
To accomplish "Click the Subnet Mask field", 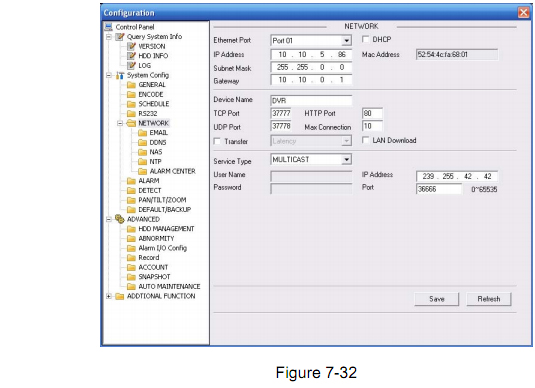I will pyautogui.click(x=311, y=67).
